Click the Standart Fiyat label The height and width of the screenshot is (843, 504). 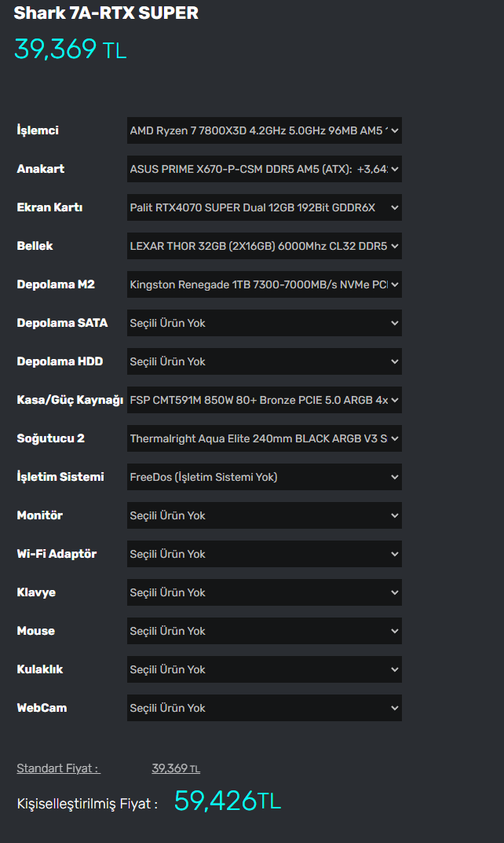point(58,768)
